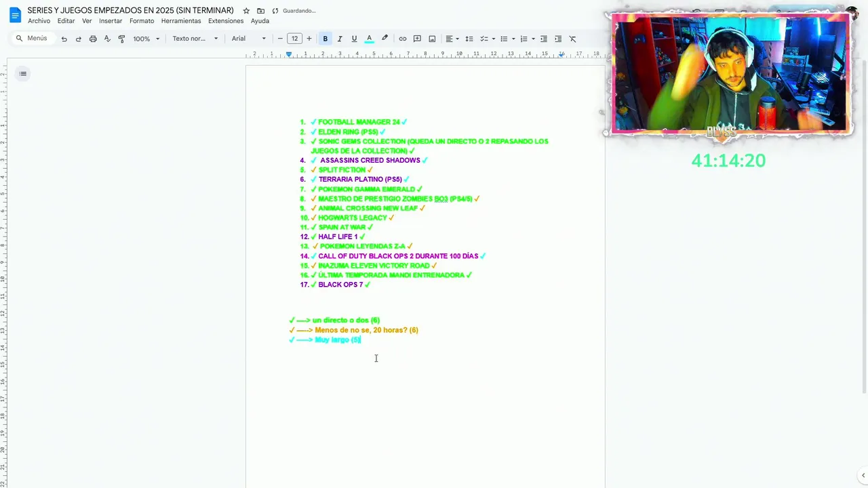Clear formatting
The image size is (868, 488).
(572, 39)
